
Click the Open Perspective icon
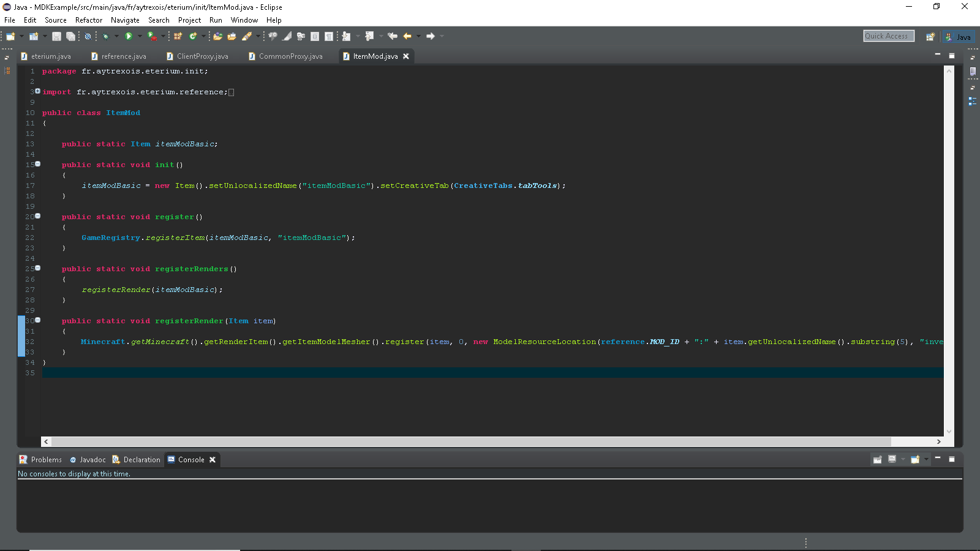pos(930,37)
